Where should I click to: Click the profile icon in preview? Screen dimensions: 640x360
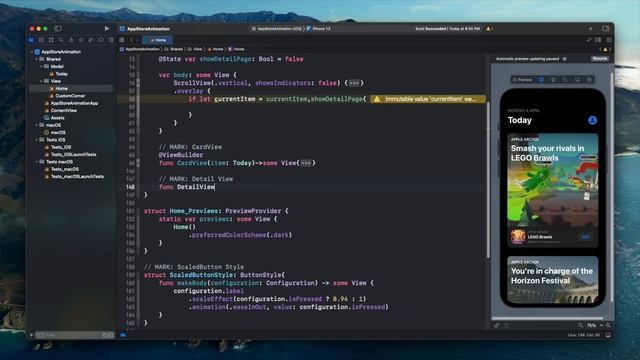point(592,120)
